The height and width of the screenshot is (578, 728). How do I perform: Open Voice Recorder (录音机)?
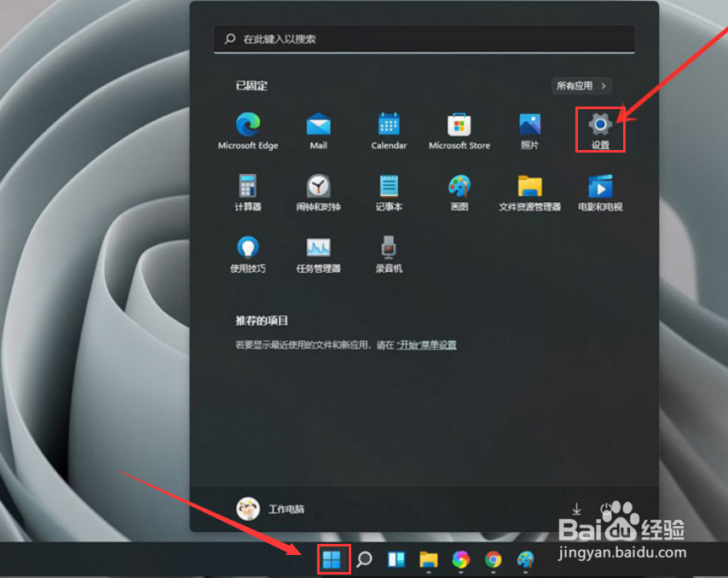(x=388, y=252)
